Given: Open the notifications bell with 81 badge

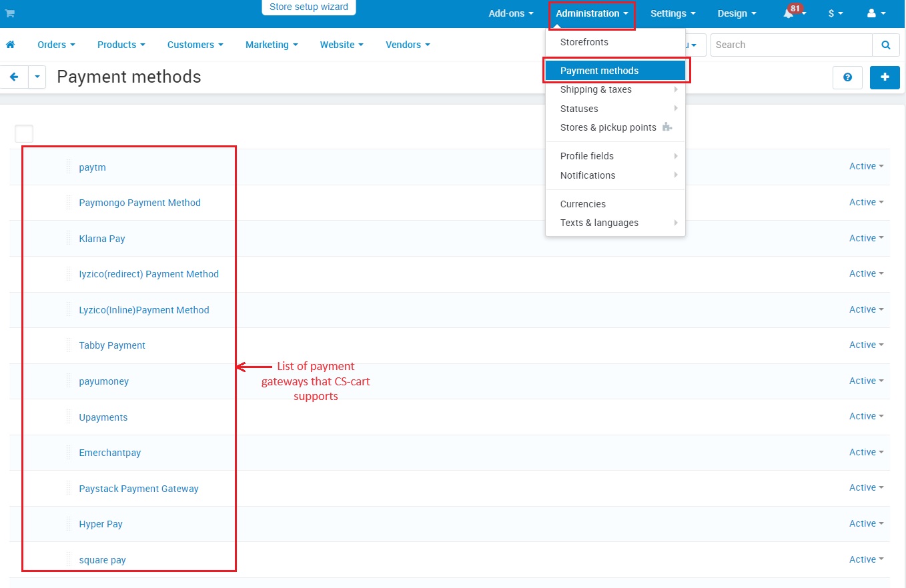Looking at the screenshot, I should pyautogui.click(x=794, y=13).
